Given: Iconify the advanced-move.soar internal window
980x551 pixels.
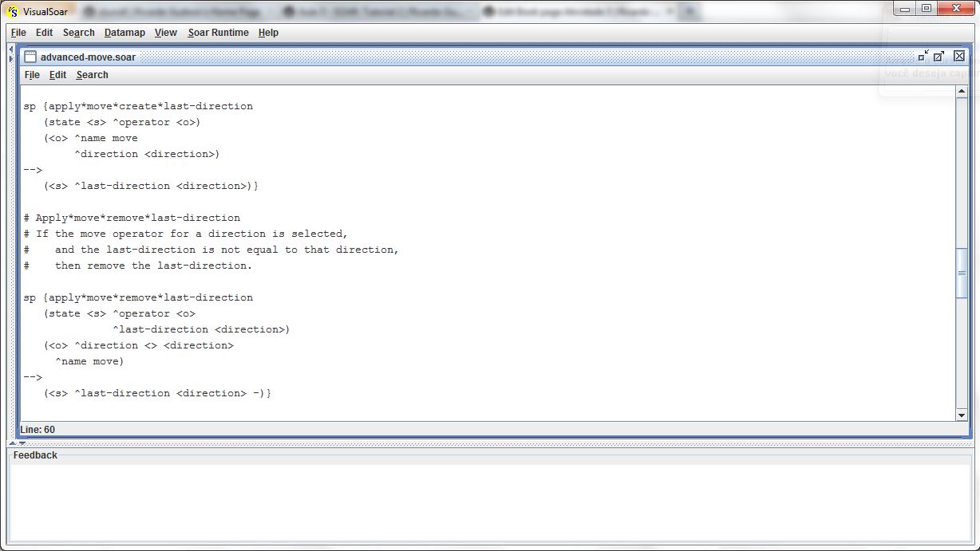Looking at the screenshot, I should point(923,56).
